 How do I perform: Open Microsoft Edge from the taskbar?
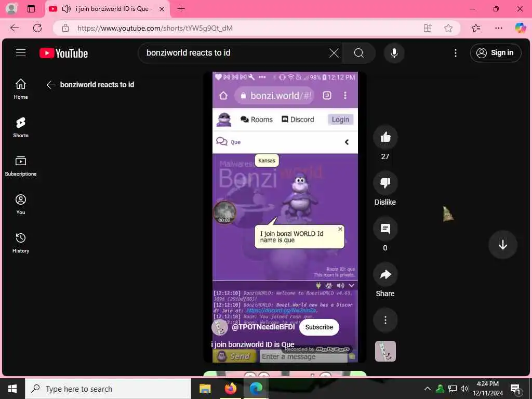(x=256, y=389)
